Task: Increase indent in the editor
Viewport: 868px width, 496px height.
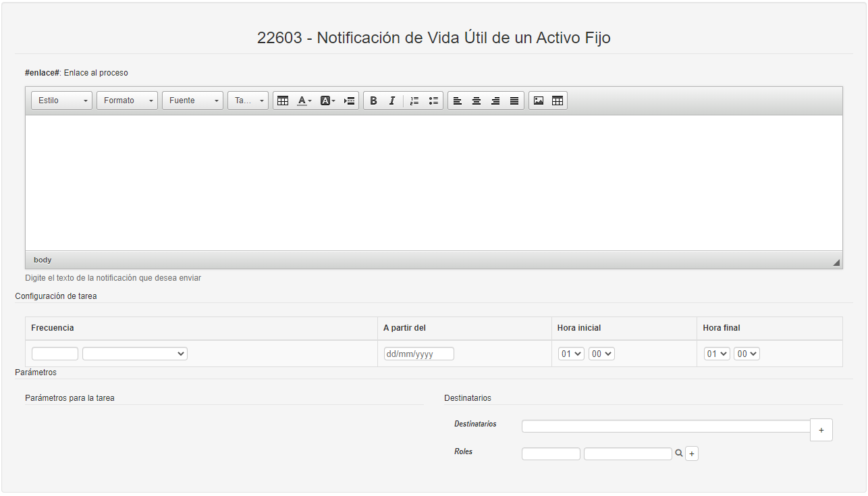Action: (349, 101)
